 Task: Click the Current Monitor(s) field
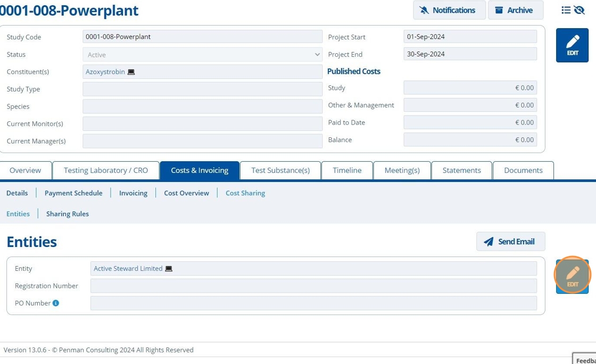203,124
